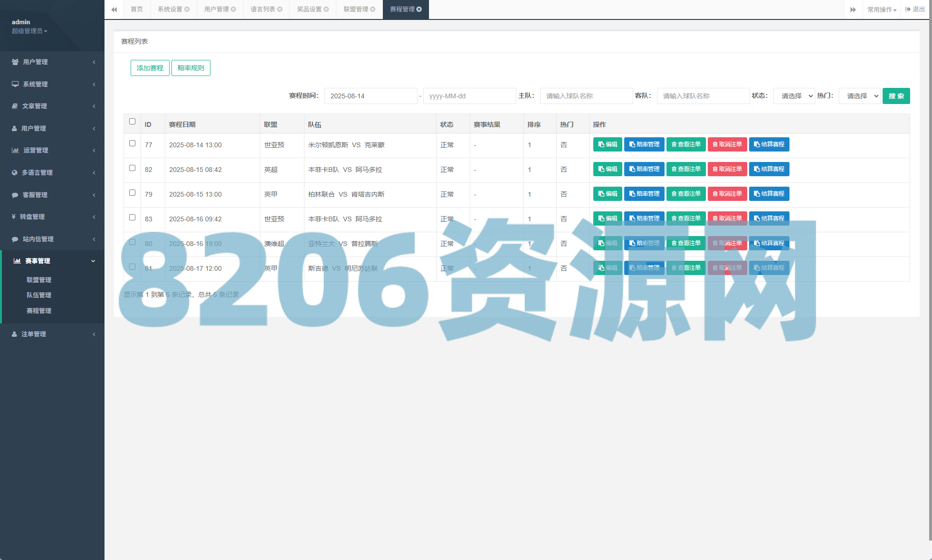932x560 pixels.
Task: Close the 用户管理 tab via its x icon
Action: (x=234, y=9)
